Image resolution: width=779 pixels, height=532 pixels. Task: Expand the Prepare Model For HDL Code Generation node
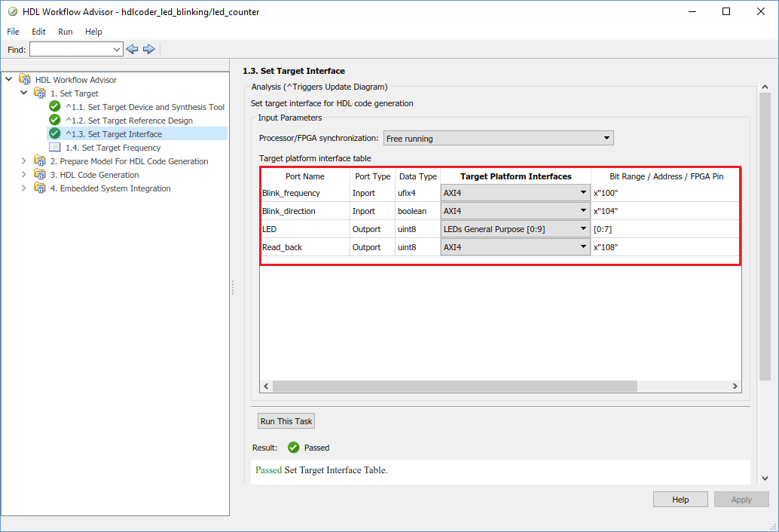(x=24, y=161)
